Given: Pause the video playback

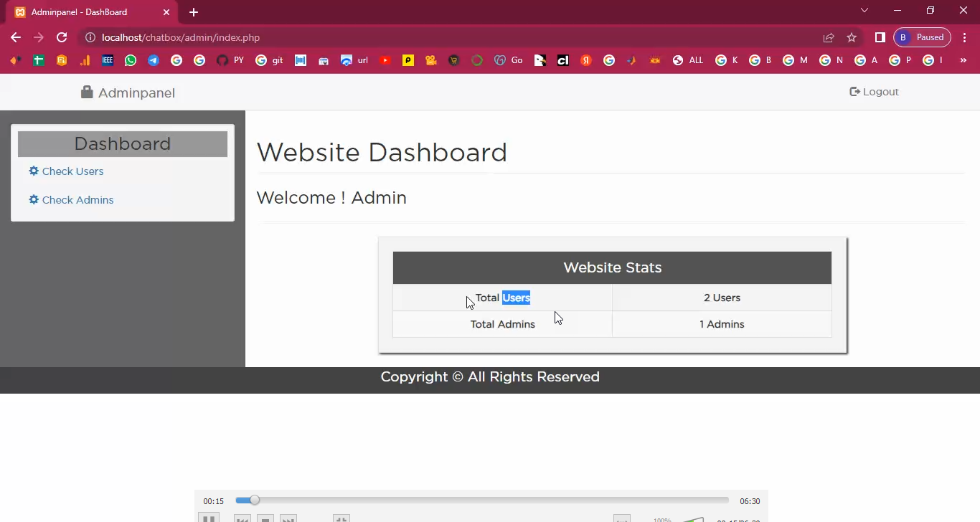Looking at the screenshot, I should coord(209,519).
